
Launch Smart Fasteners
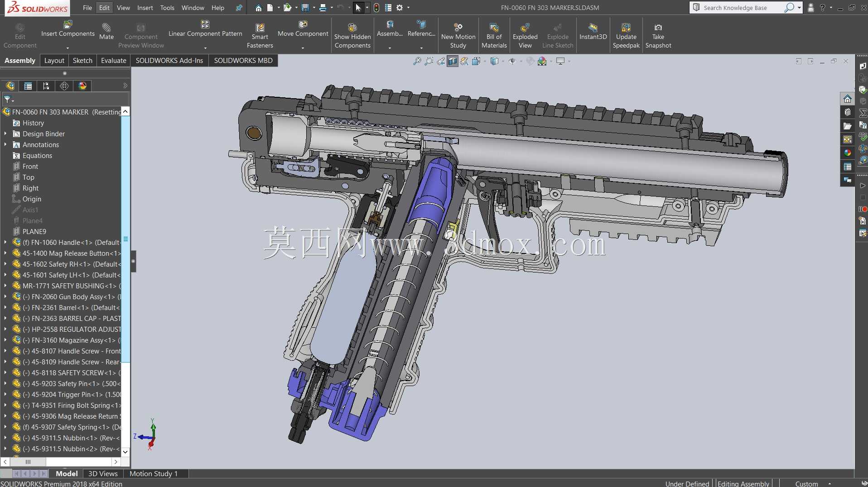[x=260, y=36]
